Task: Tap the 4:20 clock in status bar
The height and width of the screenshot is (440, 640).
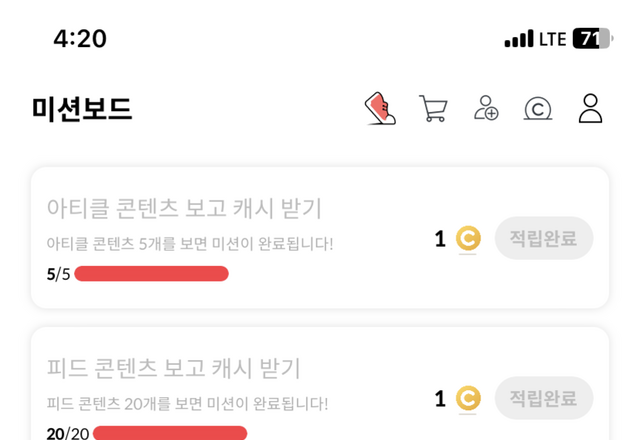Action: coord(80,39)
